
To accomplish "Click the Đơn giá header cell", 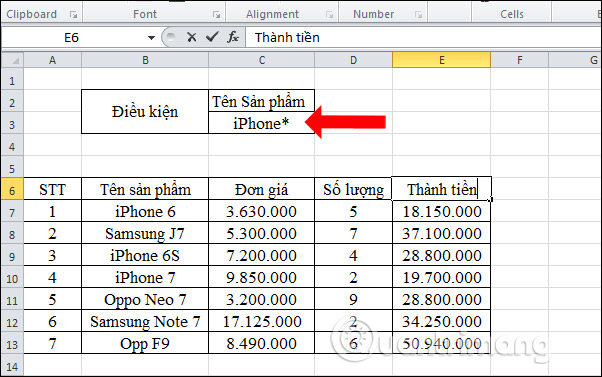I will [261, 189].
